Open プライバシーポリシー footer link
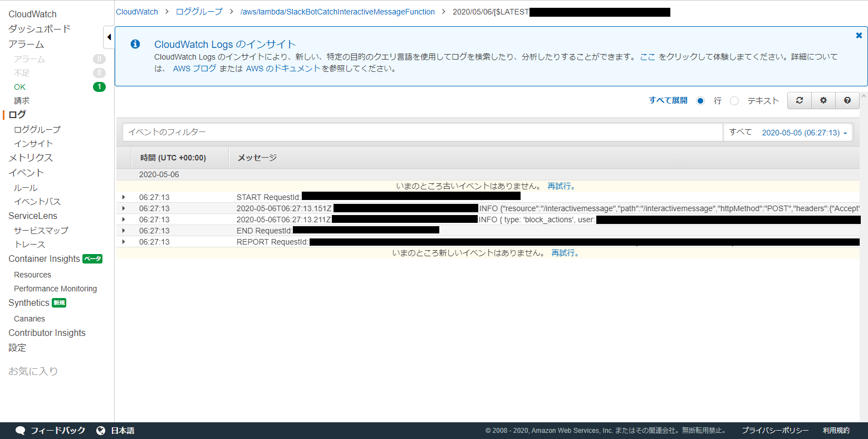Image resolution: width=868 pixels, height=439 pixels. click(x=775, y=431)
